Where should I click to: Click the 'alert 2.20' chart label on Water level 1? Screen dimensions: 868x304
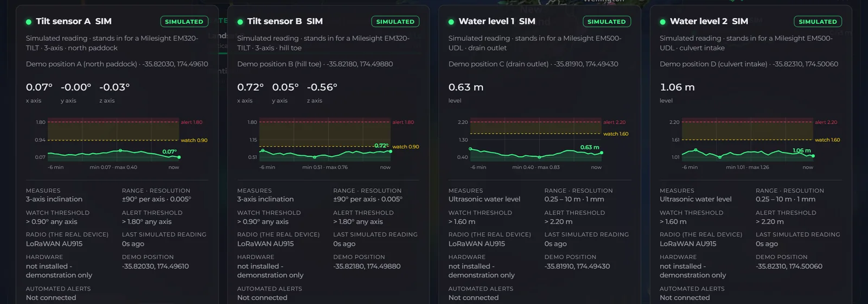tap(614, 122)
